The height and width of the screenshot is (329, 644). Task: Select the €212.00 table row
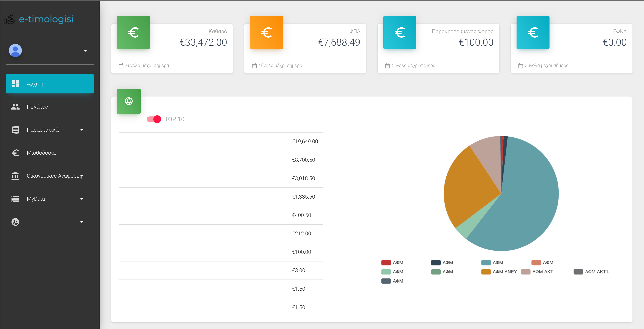tap(221, 234)
